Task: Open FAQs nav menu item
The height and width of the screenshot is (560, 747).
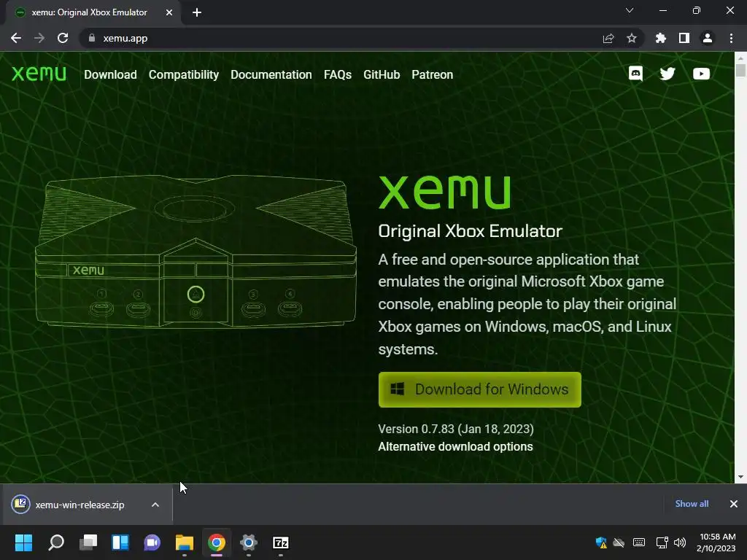Action: [x=338, y=75]
